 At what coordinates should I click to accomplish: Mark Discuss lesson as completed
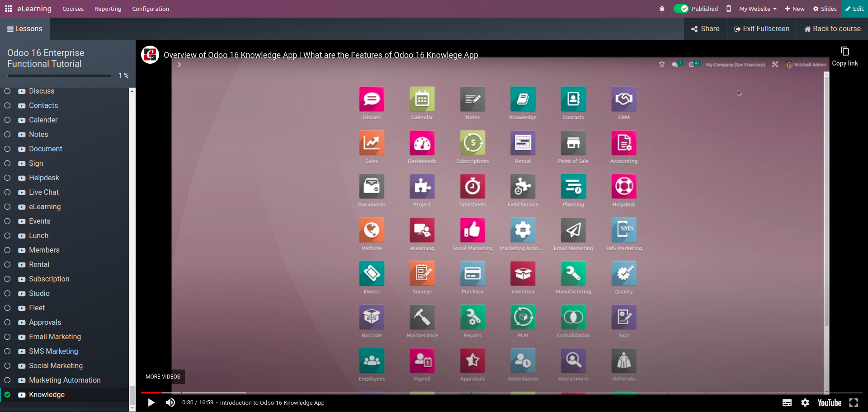point(7,91)
